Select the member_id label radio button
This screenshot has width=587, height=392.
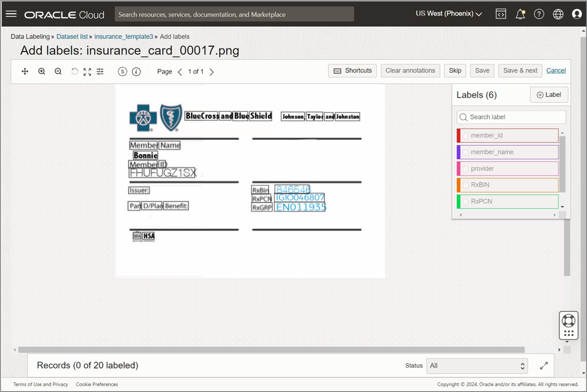(466, 136)
